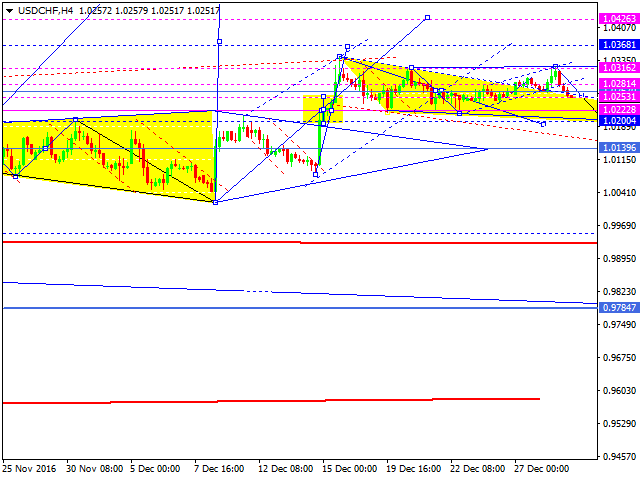
Task: Click the 15 Dec 00:00 time label
Action: click(349, 469)
